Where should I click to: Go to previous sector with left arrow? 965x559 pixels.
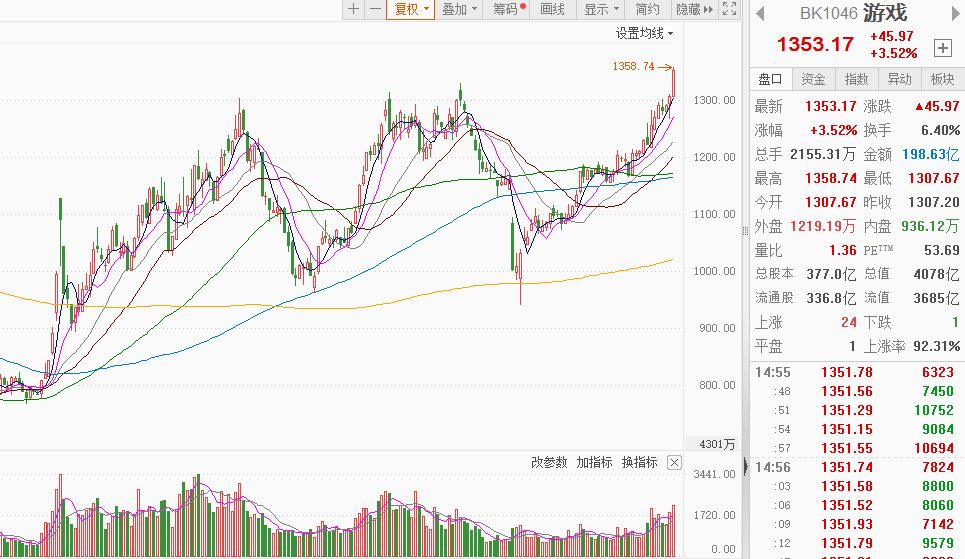(x=759, y=13)
